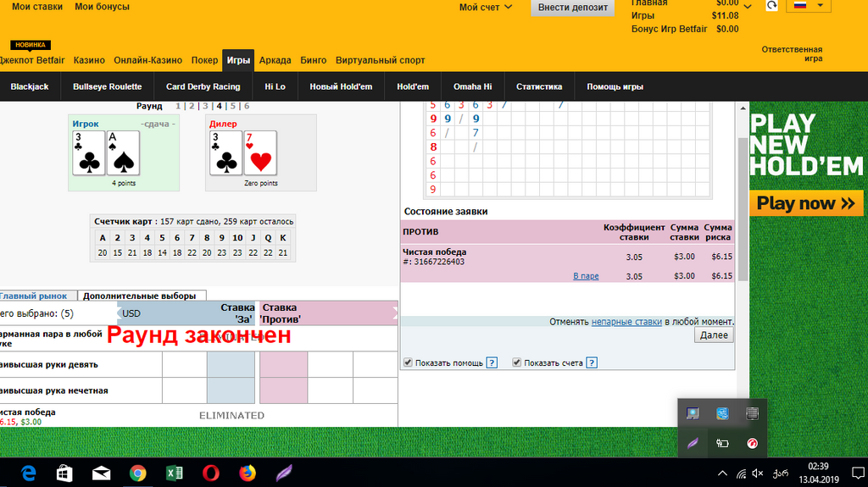The height and width of the screenshot is (487, 868).
Task: Click the Далее button
Action: (x=714, y=335)
